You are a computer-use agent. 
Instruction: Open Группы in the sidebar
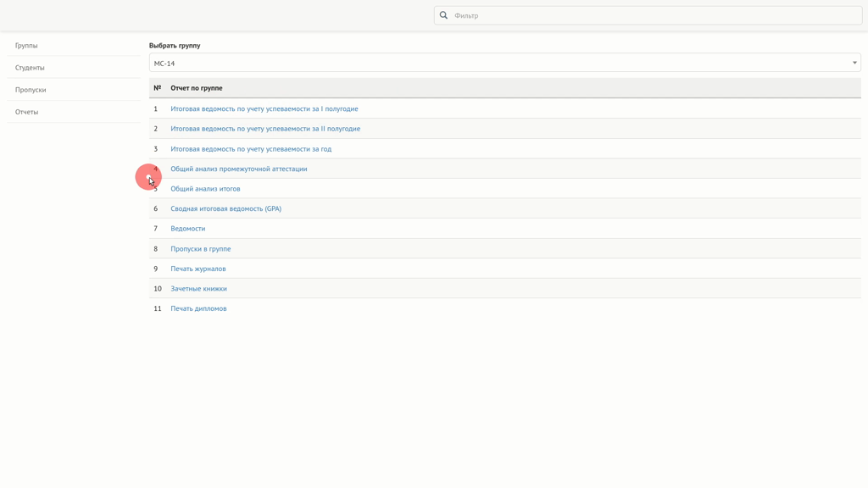26,46
